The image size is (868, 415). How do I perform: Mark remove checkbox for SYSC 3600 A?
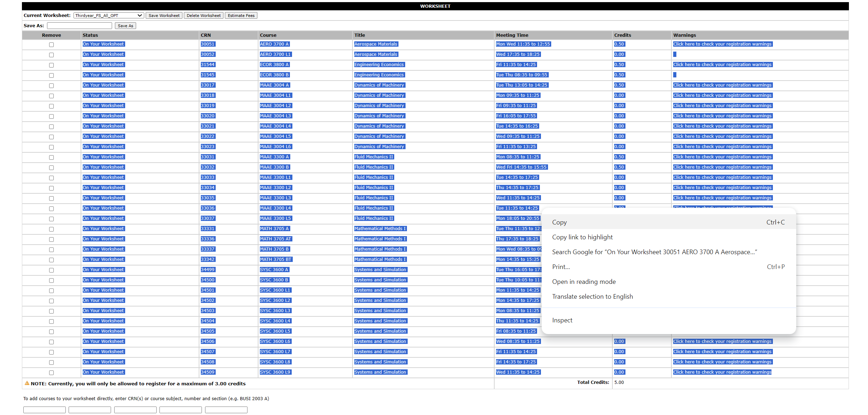pos(51,270)
